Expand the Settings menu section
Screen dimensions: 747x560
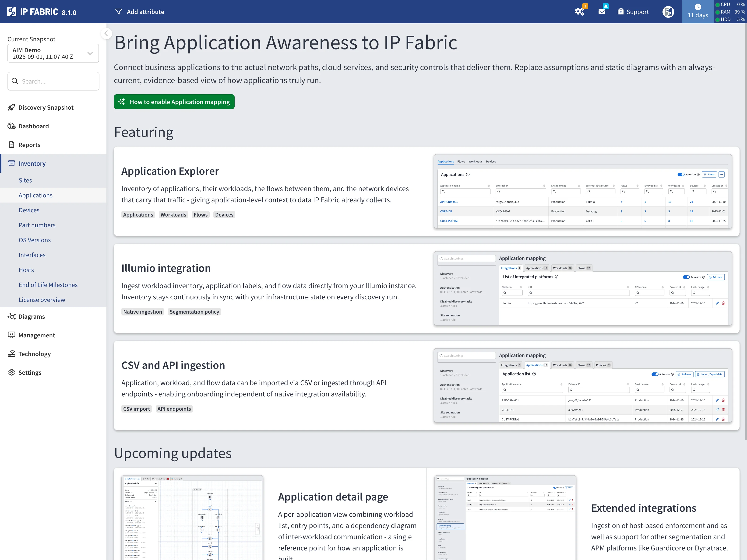(53, 372)
